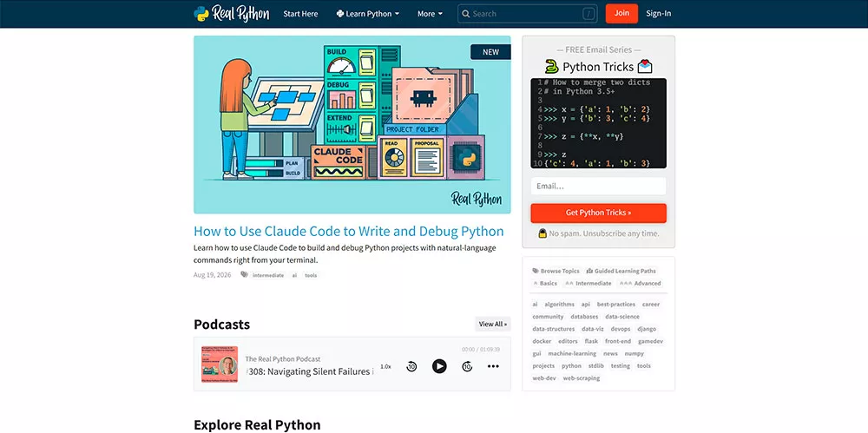Click the envelope heart icon beside Python Tricks
868x433 pixels.
click(x=645, y=67)
